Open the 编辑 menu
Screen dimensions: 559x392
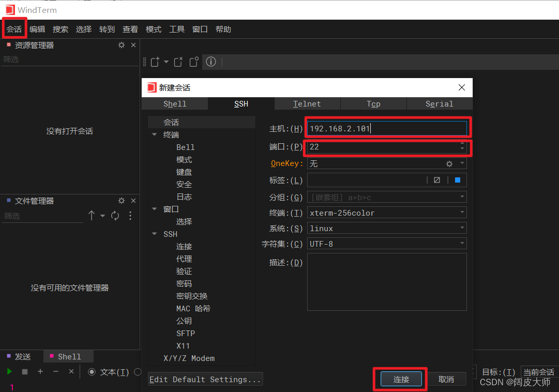pyautogui.click(x=37, y=29)
